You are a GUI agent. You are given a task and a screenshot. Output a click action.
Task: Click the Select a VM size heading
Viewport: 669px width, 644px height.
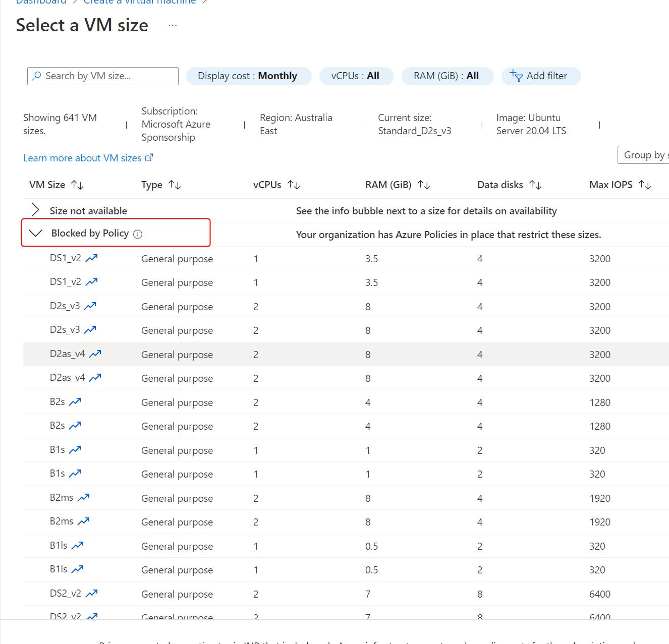82,25
